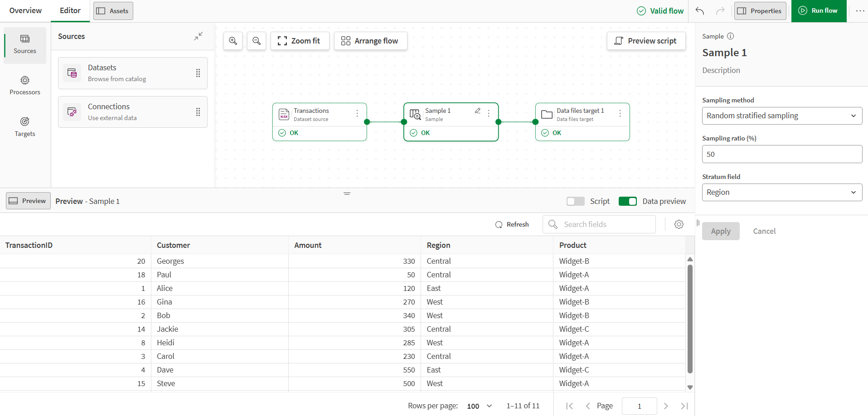Click the Run flow button
The image size is (868, 416).
819,10
